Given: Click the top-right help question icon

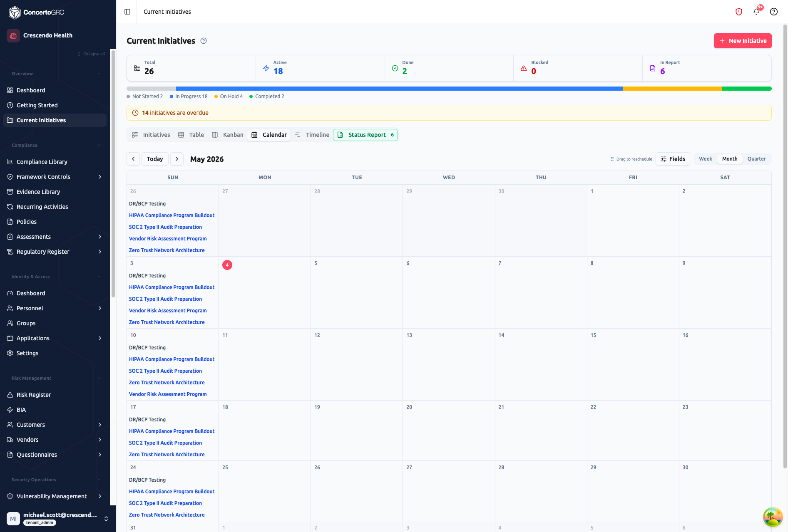Looking at the screenshot, I should click(x=774, y=12).
